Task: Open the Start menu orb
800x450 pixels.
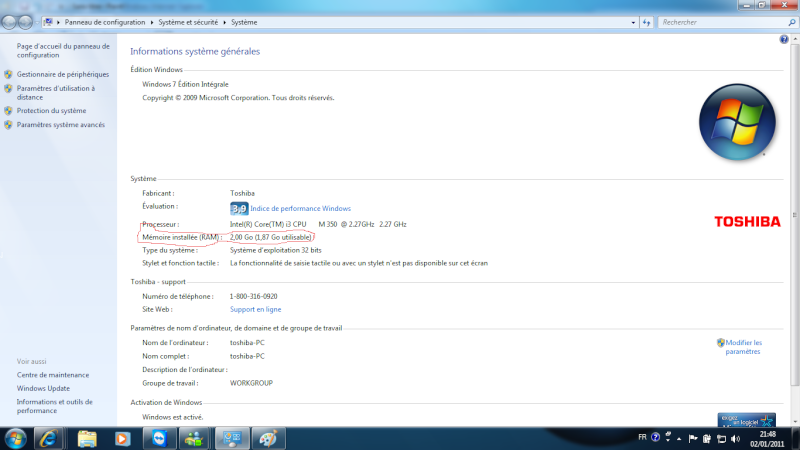Action: [x=15, y=438]
